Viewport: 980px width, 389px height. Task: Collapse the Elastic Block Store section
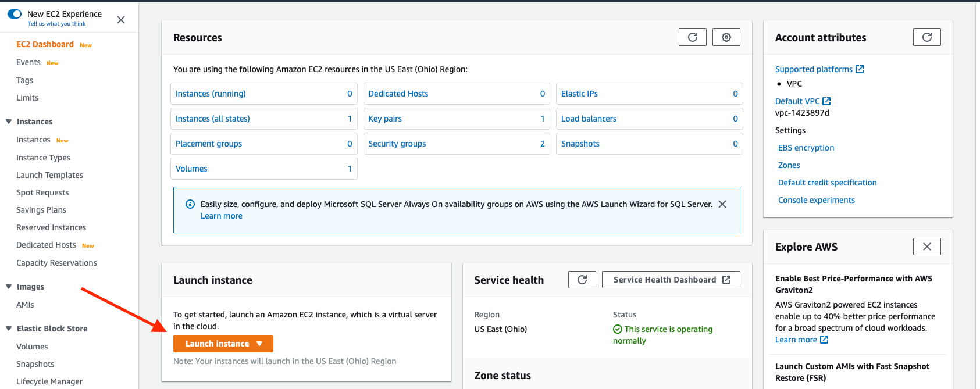coord(9,329)
